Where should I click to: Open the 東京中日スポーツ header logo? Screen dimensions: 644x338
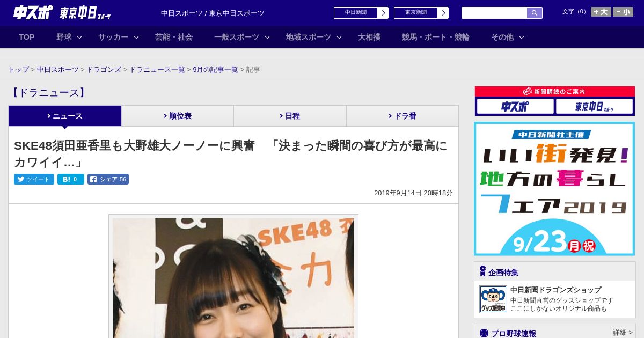click(x=85, y=13)
